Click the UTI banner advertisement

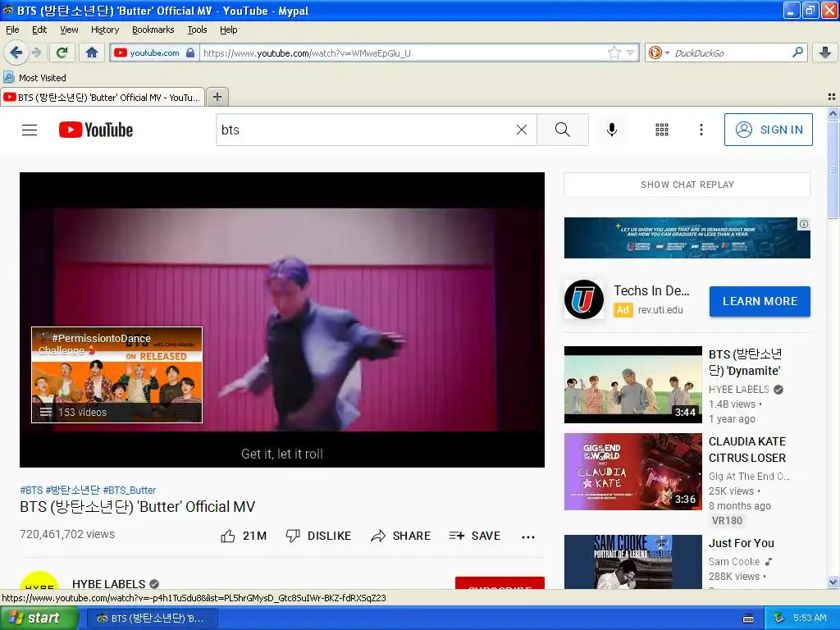coord(687,238)
